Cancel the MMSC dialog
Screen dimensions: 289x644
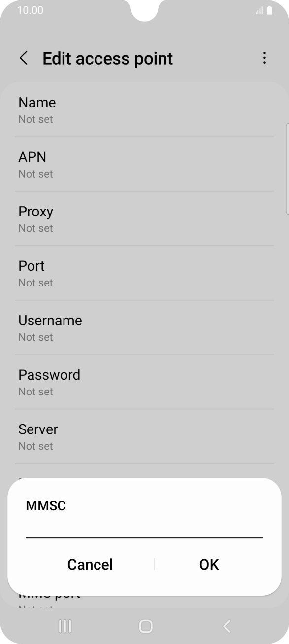(90, 564)
